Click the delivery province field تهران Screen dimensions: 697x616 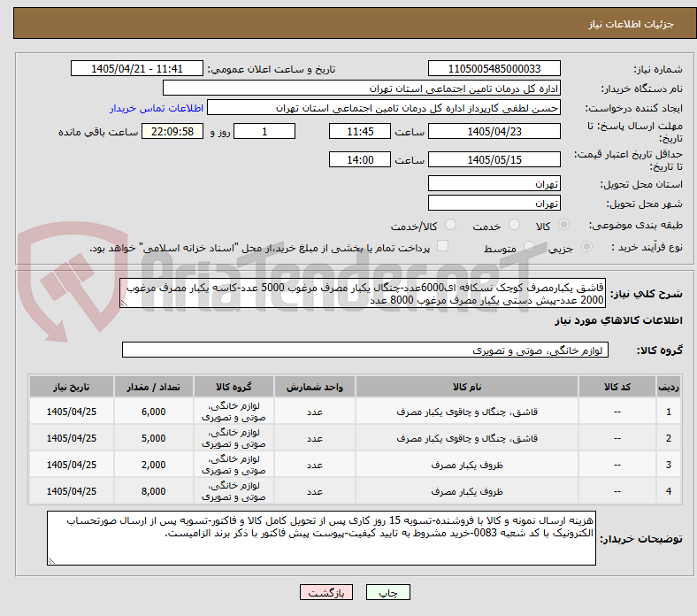pyautogui.click(x=494, y=183)
